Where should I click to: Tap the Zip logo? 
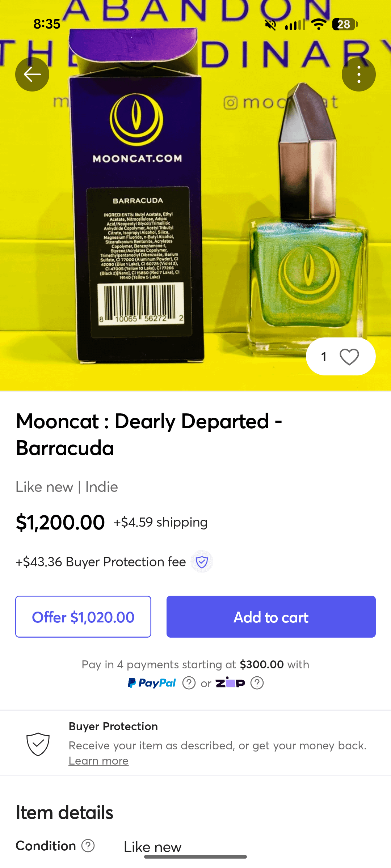click(x=230, y=683)
